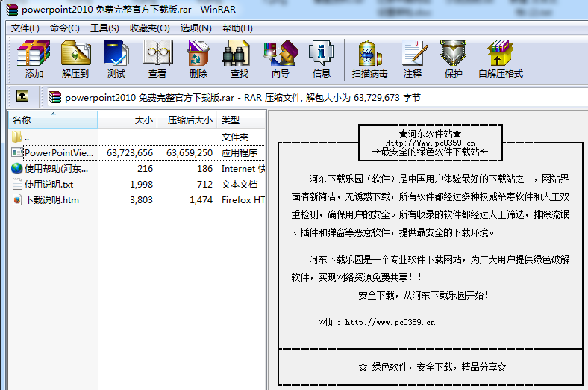The width and height of the screenshot is (588, 390).
Task: Select the 下载说明.htm file name
Action: 51,200
